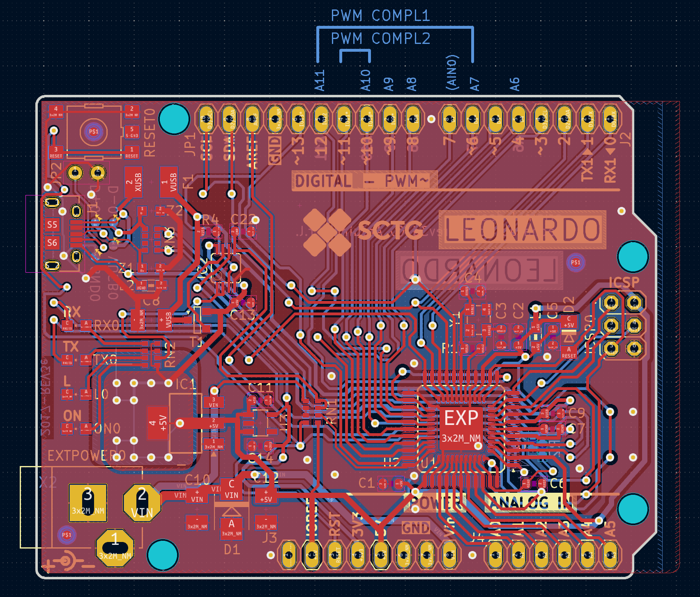Click the ON LED silkscreen label
This screenshot has height=597, width=700.
[72, 416]
